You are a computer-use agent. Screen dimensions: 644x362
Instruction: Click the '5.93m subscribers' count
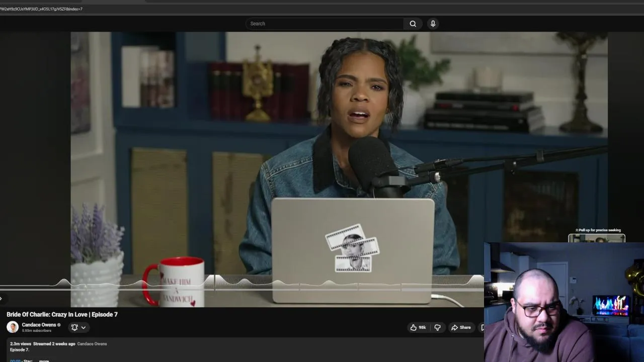[x=36, y=331]
